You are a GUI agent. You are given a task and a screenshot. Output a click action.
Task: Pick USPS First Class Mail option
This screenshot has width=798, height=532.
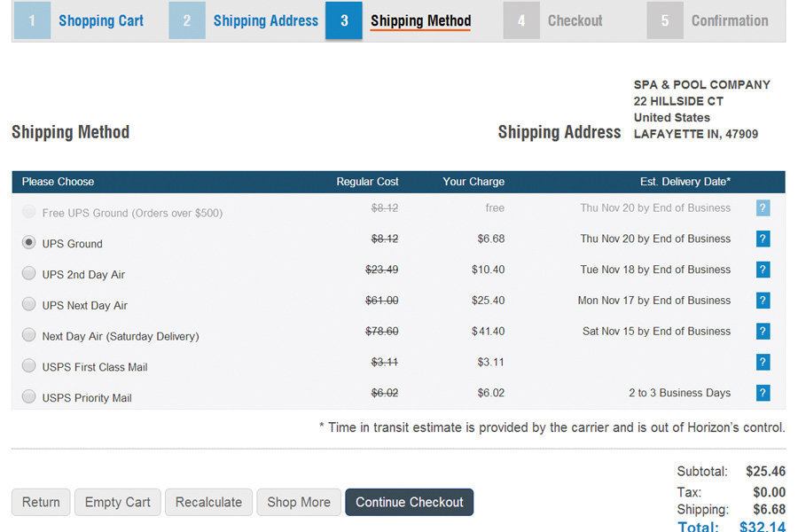point(27,366)
